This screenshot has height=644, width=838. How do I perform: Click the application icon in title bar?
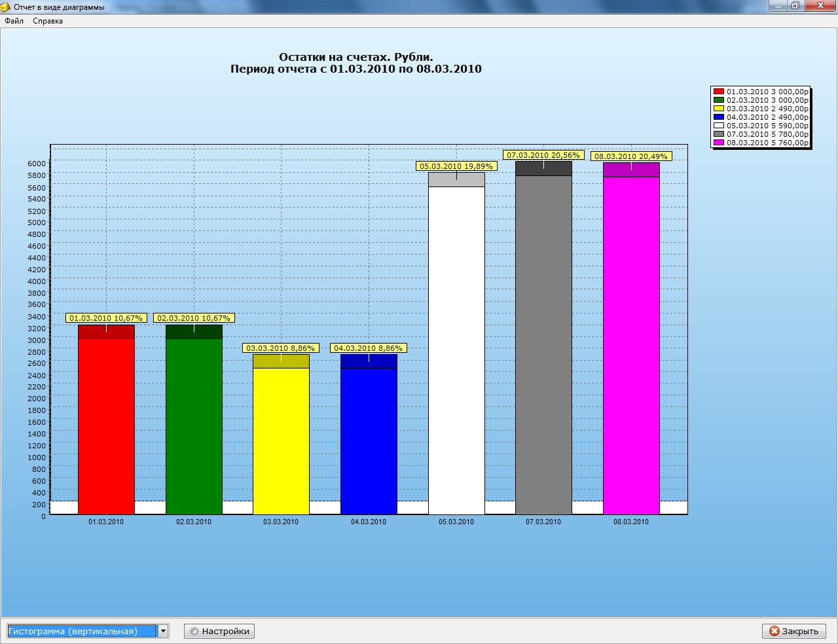(5, 7)
